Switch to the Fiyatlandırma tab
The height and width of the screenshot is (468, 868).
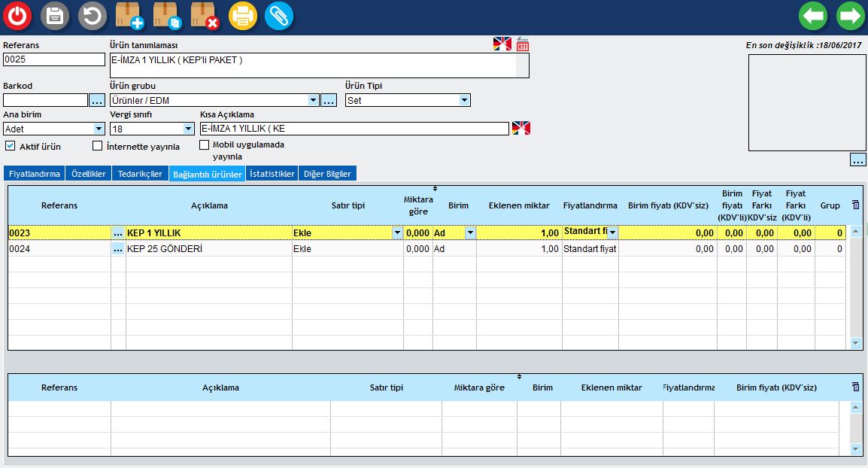point(35,174)
